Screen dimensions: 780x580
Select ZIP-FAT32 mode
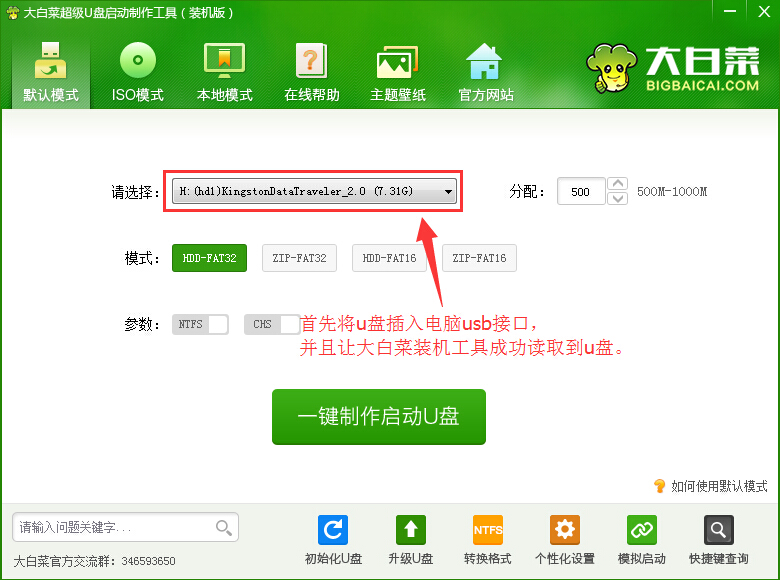tap(299, 258)
